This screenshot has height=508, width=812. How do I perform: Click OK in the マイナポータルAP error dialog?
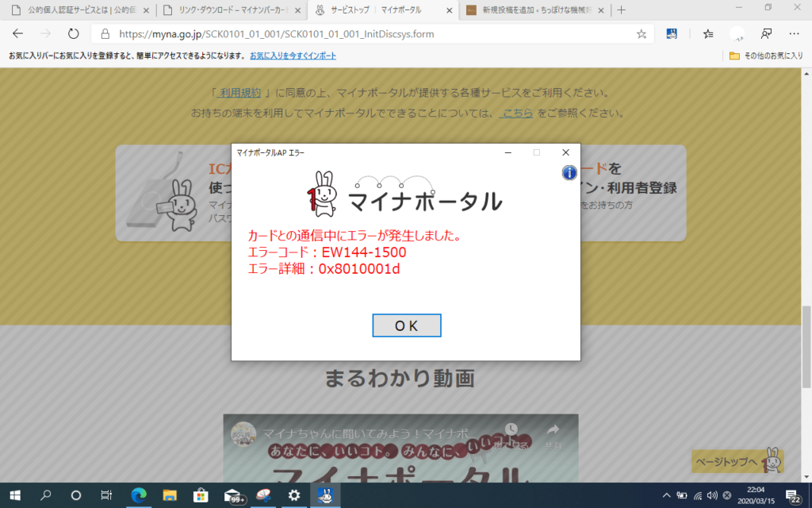(x=407, y=325)
